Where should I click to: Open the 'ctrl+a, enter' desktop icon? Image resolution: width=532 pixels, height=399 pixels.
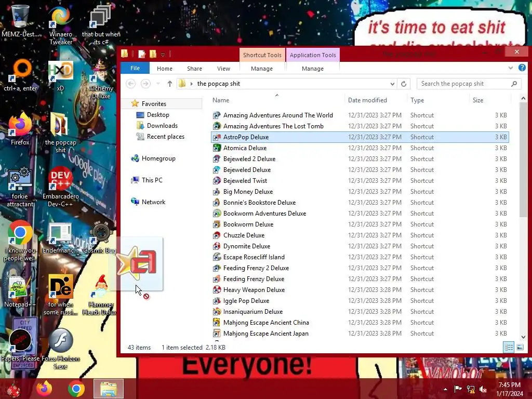point(20,75)
